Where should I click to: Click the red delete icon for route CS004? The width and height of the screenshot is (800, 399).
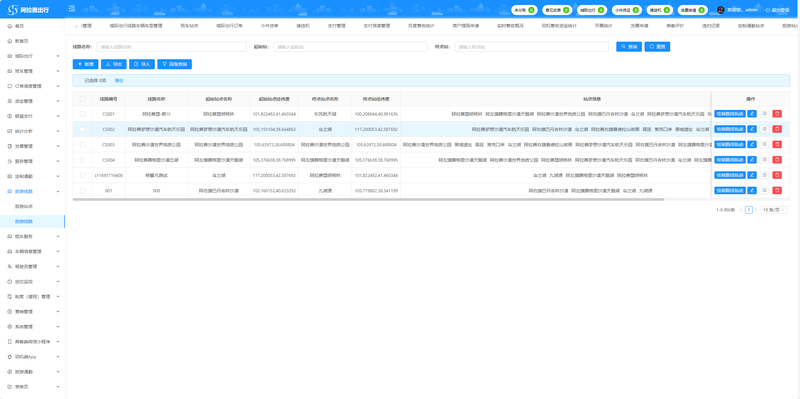tap(777, 160)
